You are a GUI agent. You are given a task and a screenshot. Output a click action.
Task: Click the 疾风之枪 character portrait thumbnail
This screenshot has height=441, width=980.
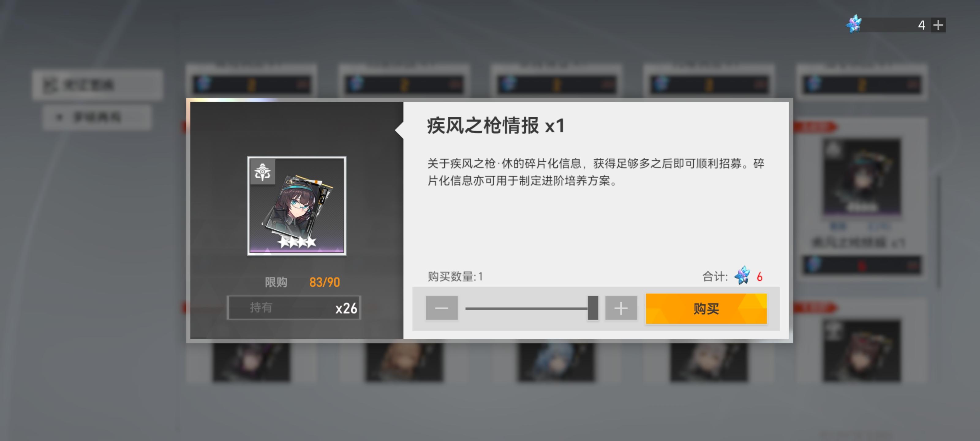coord(297,206)
